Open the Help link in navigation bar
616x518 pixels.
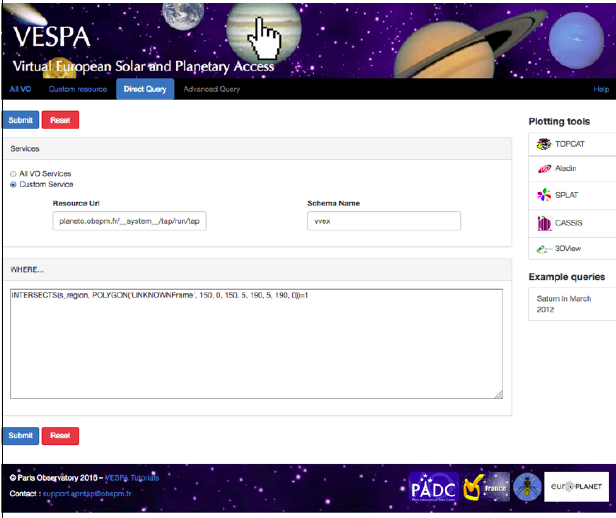click(x=601, y=89)
